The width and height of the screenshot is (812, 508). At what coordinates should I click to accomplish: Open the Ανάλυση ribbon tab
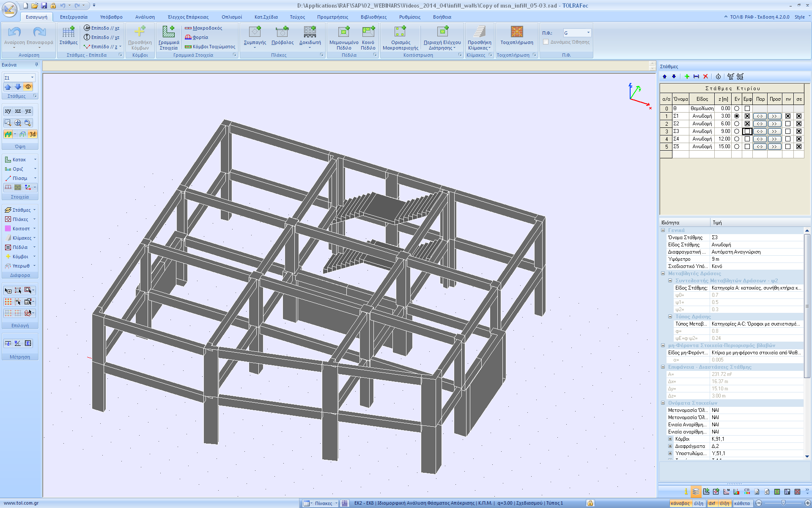point(145,17)
